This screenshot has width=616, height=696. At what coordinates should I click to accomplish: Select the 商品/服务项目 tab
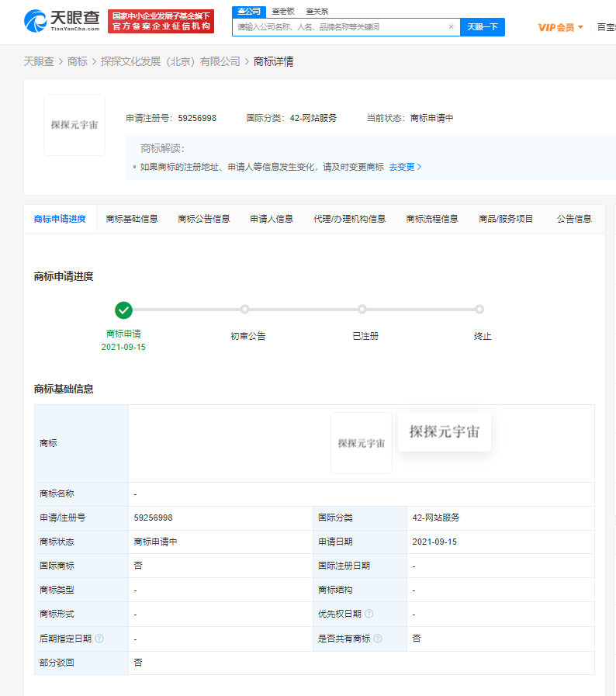coord(506,219)
